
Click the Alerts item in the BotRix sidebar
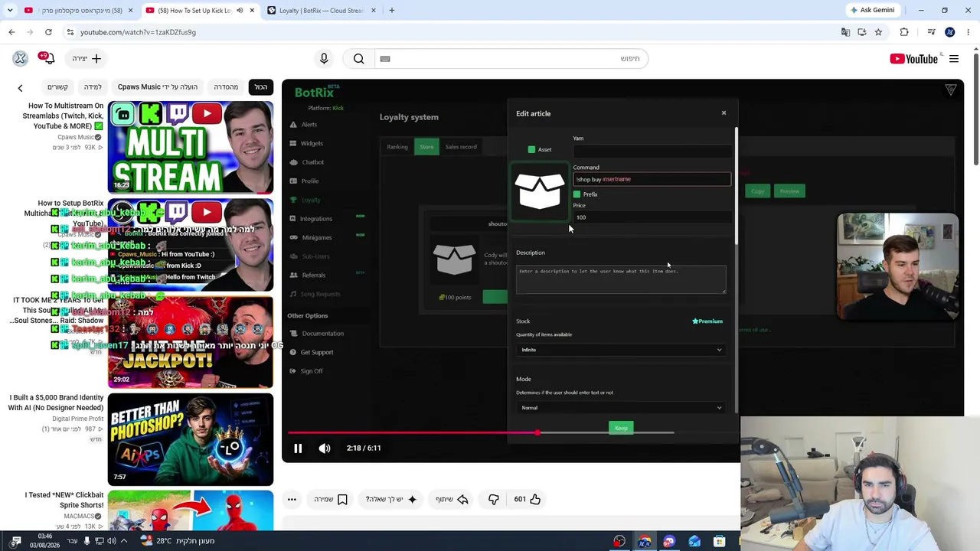[309, 125]
